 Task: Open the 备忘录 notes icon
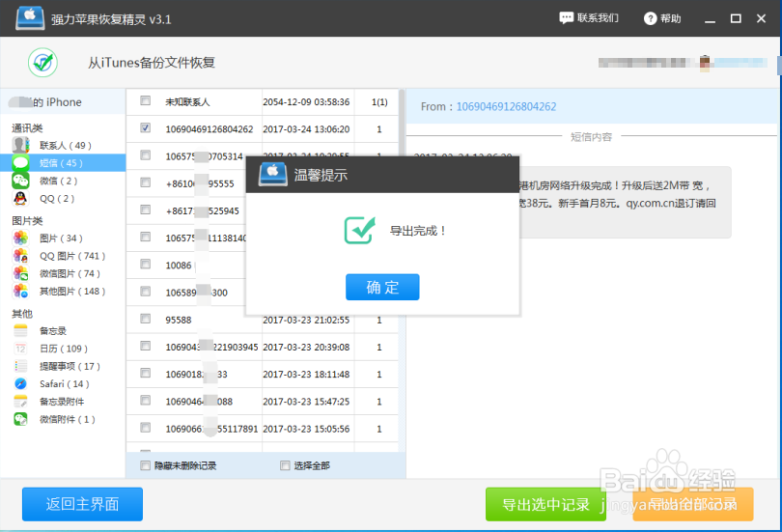click(20, 330)
